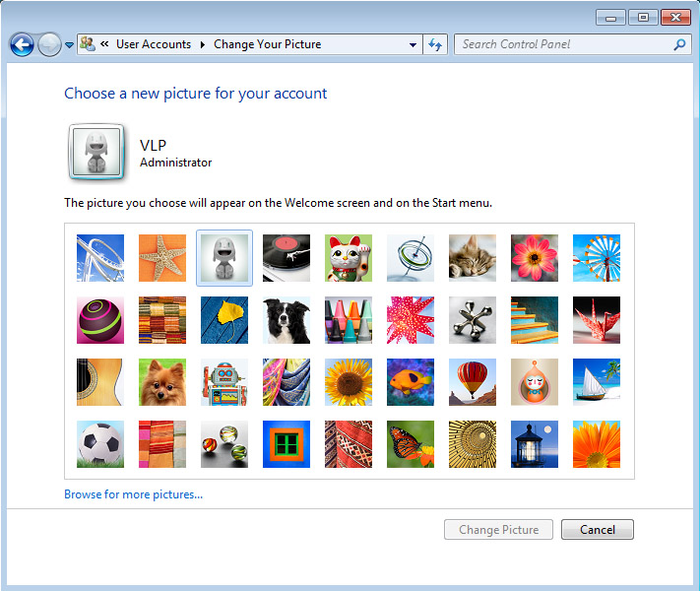Select the hot air balloon picture

473,382
